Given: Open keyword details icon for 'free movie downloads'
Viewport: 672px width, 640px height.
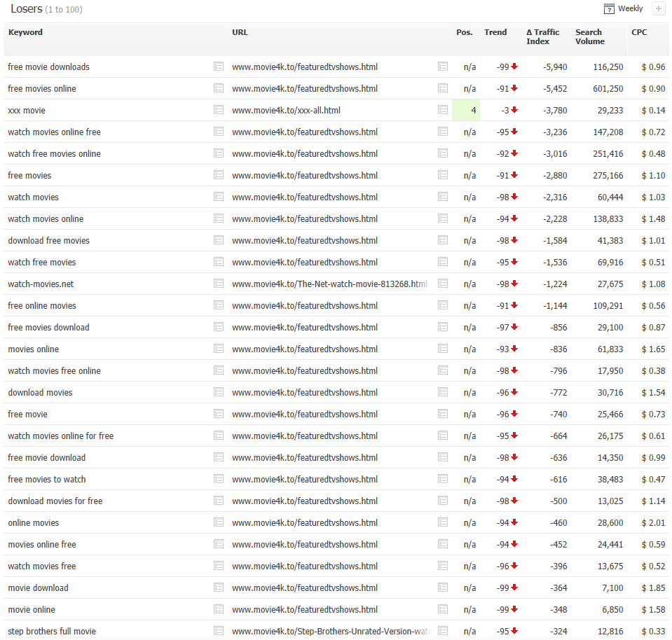Looking at the screenshot, I should pos(219,67).
